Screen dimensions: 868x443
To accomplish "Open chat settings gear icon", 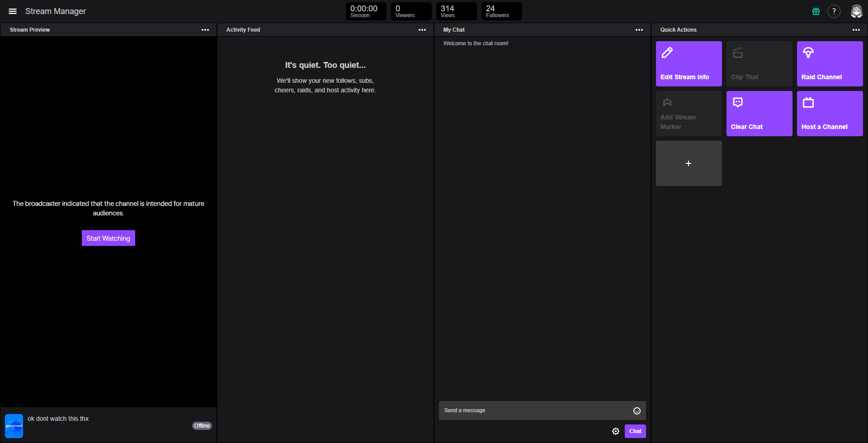I will click(616, 431).
